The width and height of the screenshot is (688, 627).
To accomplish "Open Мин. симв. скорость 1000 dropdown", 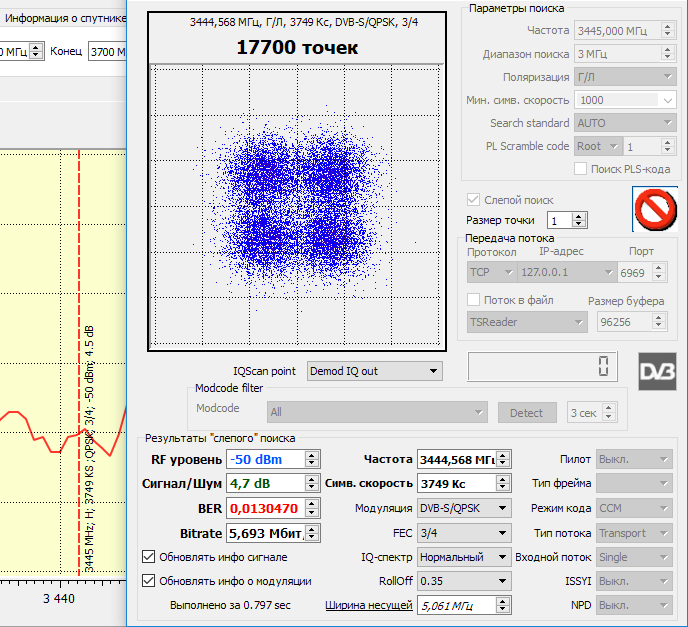I will pos(625,100).
